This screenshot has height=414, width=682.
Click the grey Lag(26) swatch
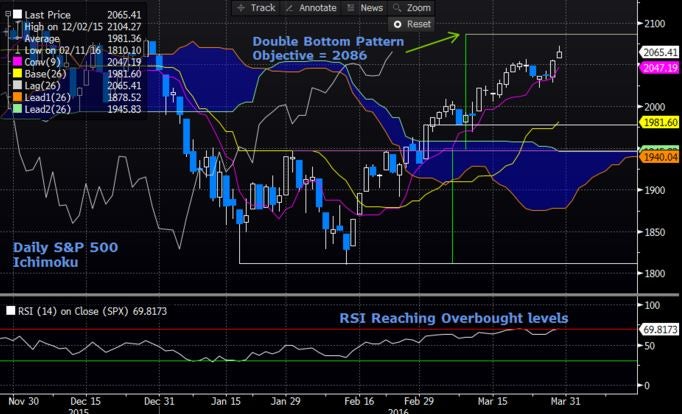coord(17,86)
